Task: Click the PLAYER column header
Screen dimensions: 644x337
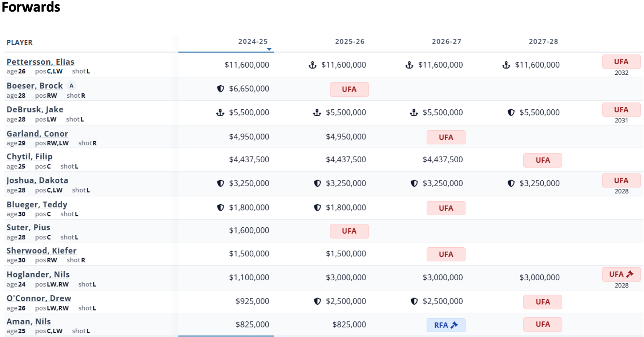Action: point(20,42)
